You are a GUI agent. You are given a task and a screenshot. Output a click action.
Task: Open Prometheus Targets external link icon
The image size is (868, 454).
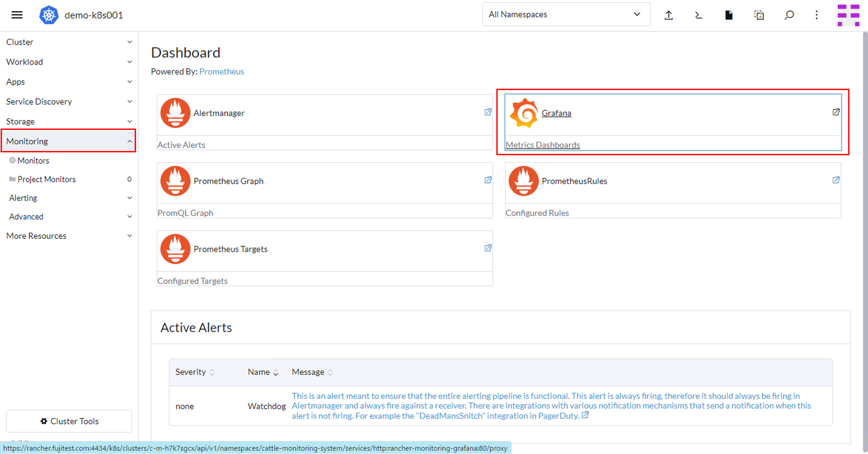coord(488,248)
